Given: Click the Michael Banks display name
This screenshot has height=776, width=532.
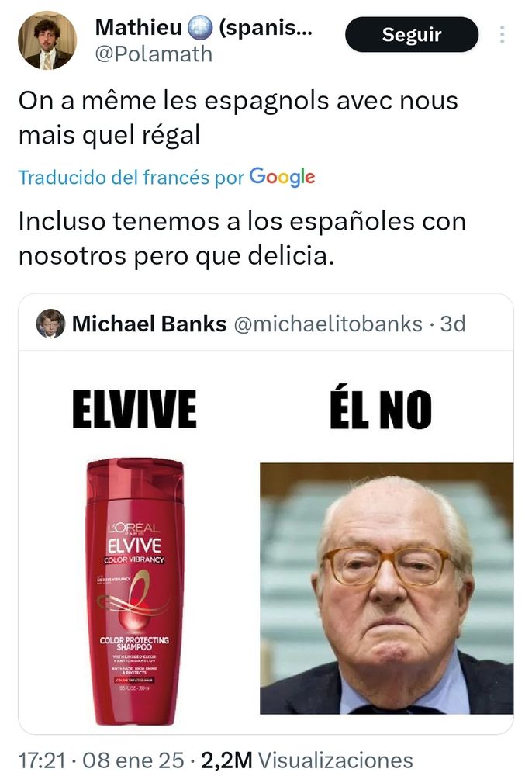Looking at the screenshot, I should click(x=150, y=324).
